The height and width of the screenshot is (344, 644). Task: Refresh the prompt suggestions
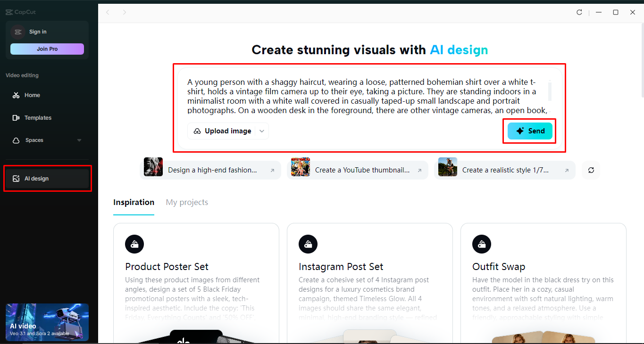591,170
